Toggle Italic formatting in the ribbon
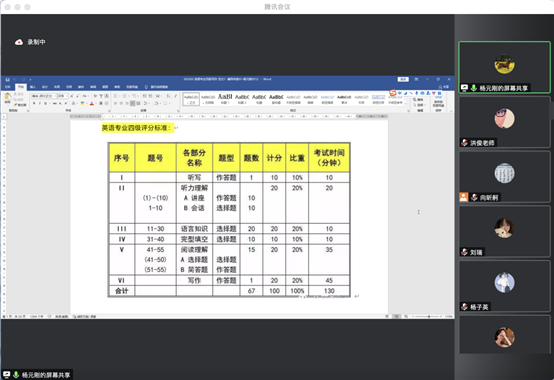The width and height of the screenshot is (554, 380). coord(40,103)
